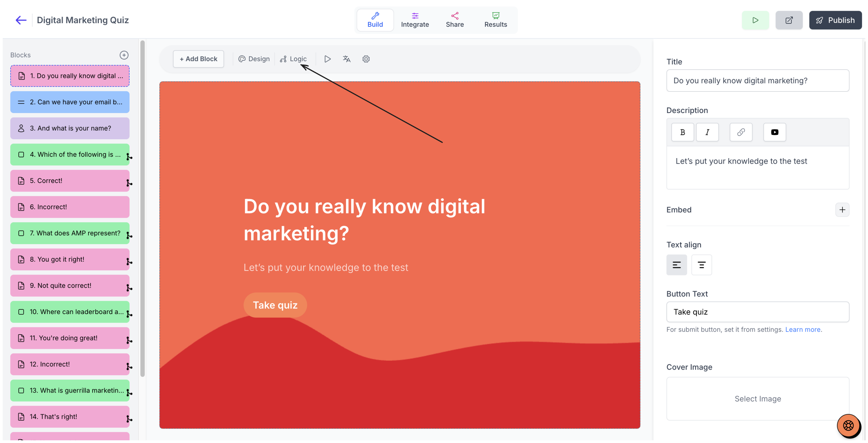Open logic branch on block 7
This screenshot has width=868, height=443.
pyautogui.click(x=129, y=236)
